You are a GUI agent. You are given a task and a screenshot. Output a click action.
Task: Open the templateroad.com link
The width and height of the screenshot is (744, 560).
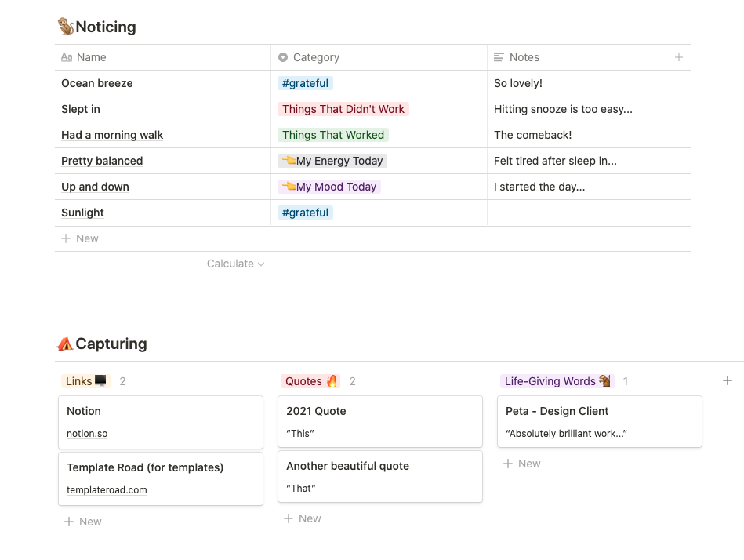[107, 490]
